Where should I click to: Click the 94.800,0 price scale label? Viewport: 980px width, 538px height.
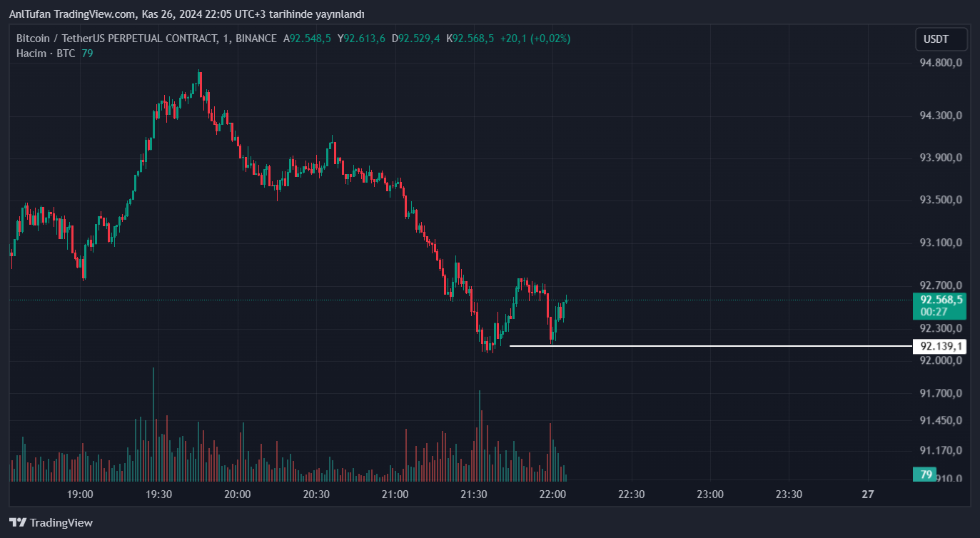tap(941, 63)
